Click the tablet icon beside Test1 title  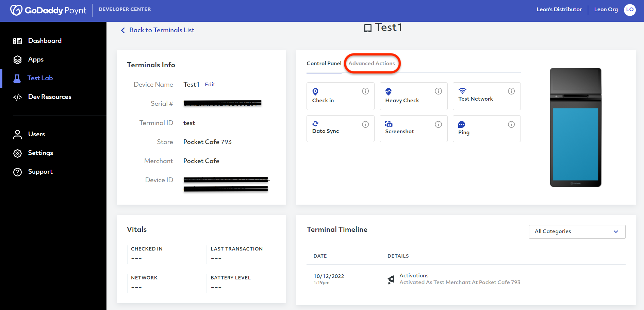(x=368, y=28)
